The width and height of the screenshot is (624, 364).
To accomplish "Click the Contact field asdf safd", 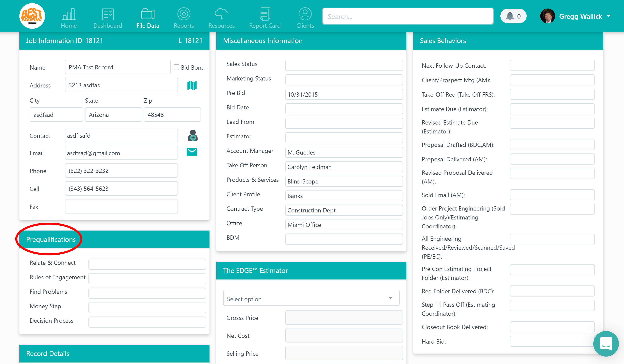I will click(121, 135).
